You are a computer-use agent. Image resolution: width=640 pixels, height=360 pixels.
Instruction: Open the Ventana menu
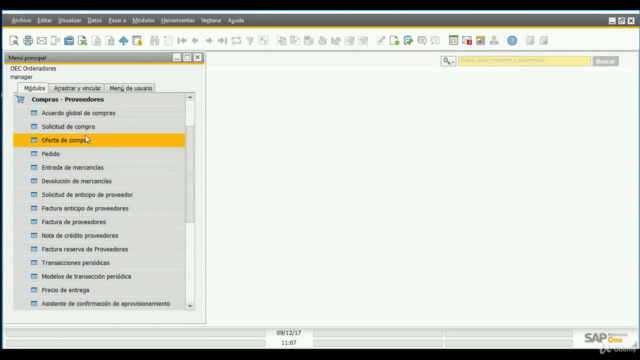[211, 20]
